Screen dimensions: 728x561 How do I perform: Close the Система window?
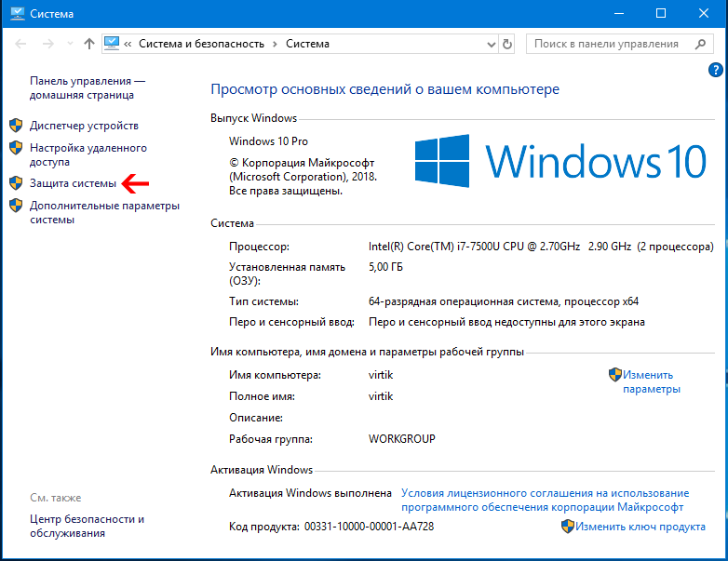tap(704, 13)
